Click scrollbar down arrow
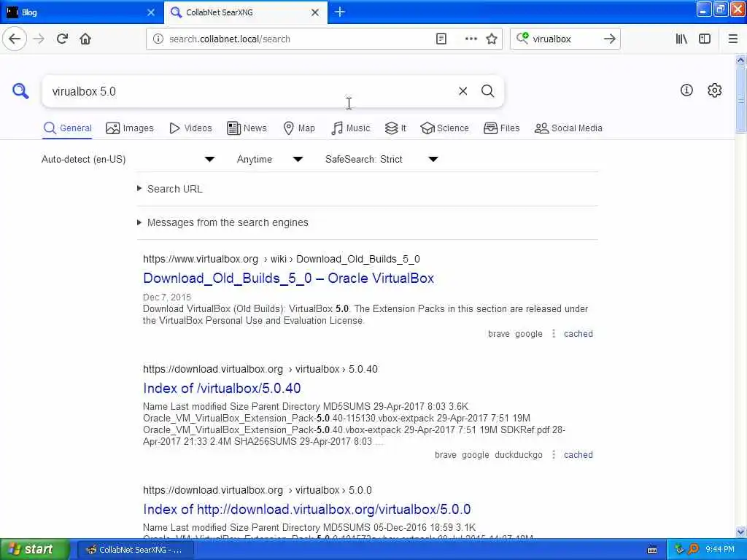 pos(740,532)
